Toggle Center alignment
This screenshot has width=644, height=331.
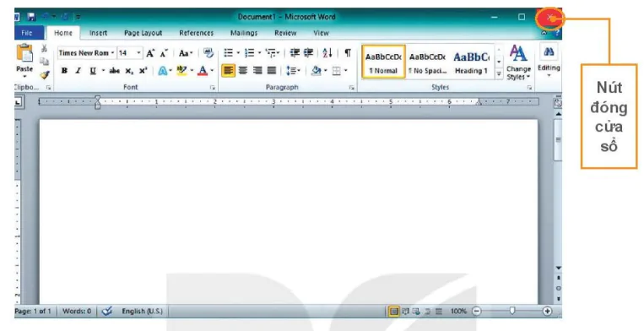click(x=243, y=71)
